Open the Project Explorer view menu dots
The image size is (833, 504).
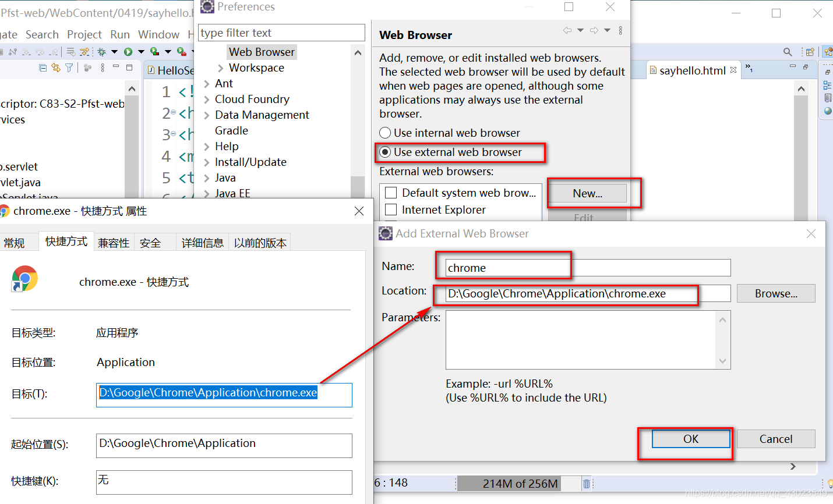tap(103, 68)
